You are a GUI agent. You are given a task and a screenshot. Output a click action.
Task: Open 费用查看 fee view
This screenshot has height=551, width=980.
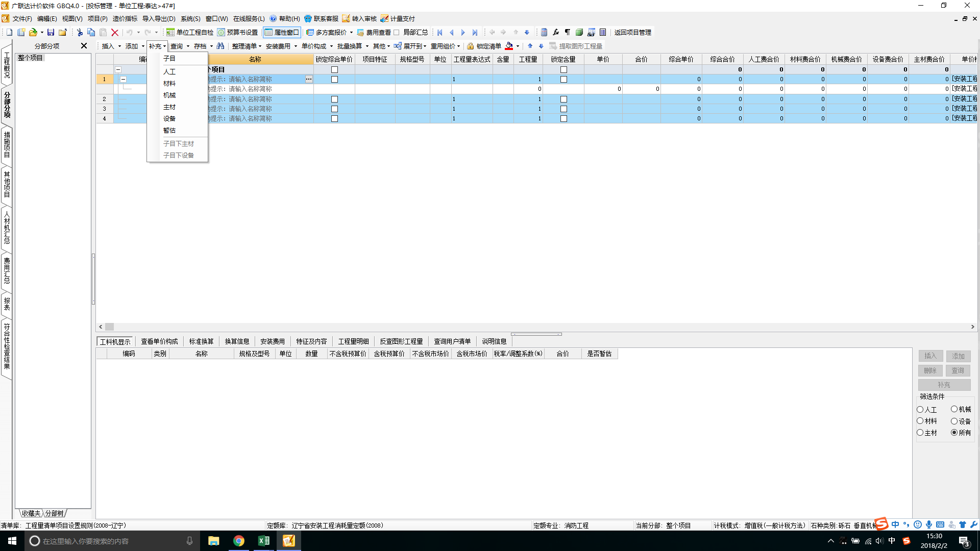(x=374, y=32)
